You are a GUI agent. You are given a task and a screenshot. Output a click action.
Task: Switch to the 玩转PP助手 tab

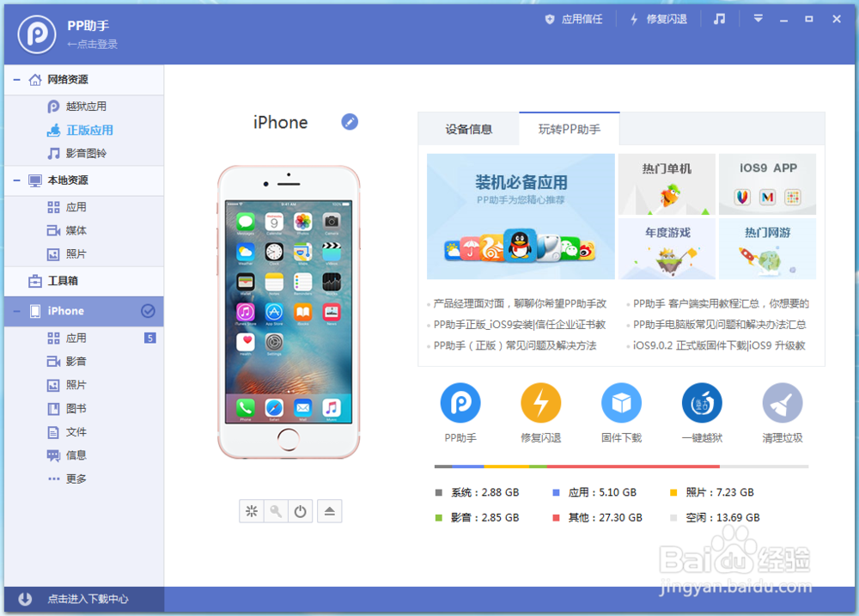(x=570, y=130)
